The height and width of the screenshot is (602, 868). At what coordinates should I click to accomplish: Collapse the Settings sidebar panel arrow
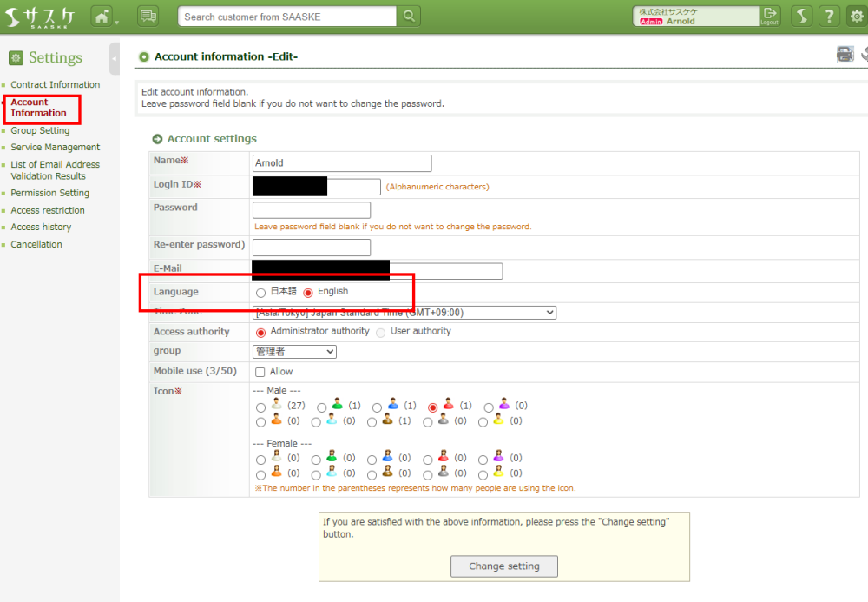coord(115,59)
